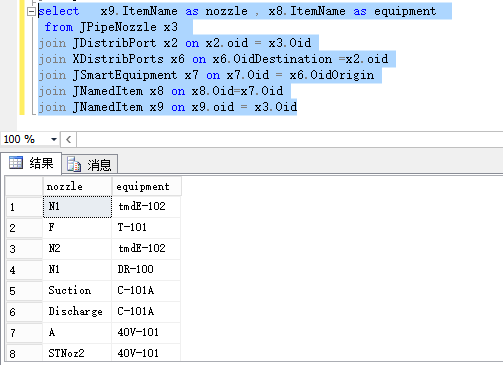
Task: Click x9.ItemName in the select line
Action: [x=139, y=11]
